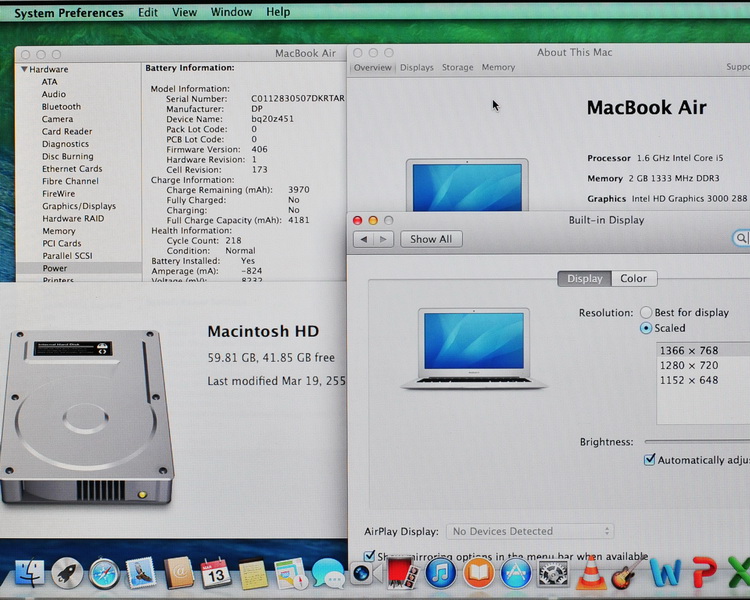
Task: Click the Macintosh HD drive image
Action: coord(87,417)
